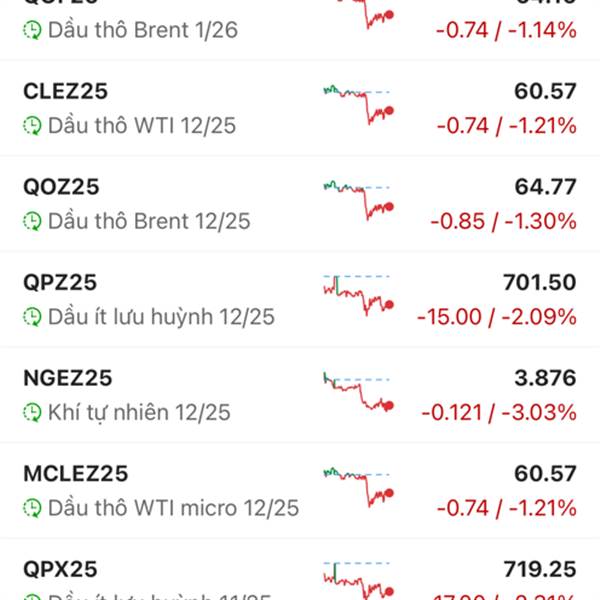Open the QPX25 mini price chart
The image size is (600, 600).
pyautogui.click(x=358, y=580)
